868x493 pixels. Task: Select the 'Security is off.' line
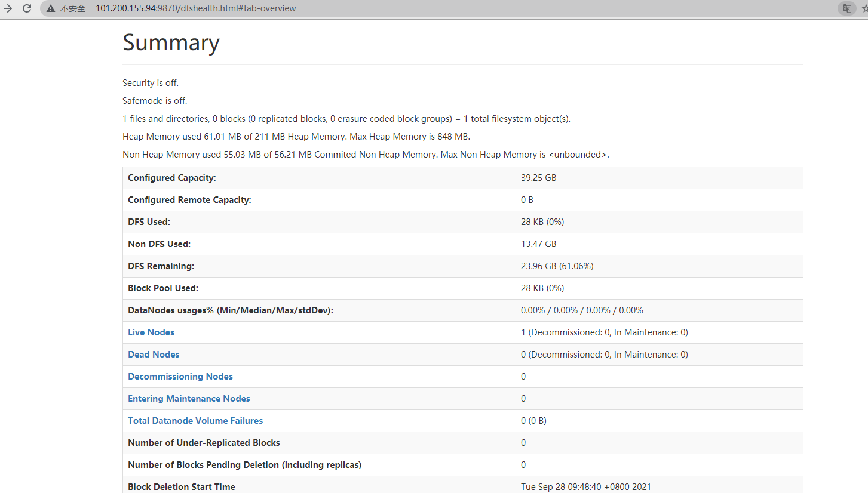click(x=151, y=83)
